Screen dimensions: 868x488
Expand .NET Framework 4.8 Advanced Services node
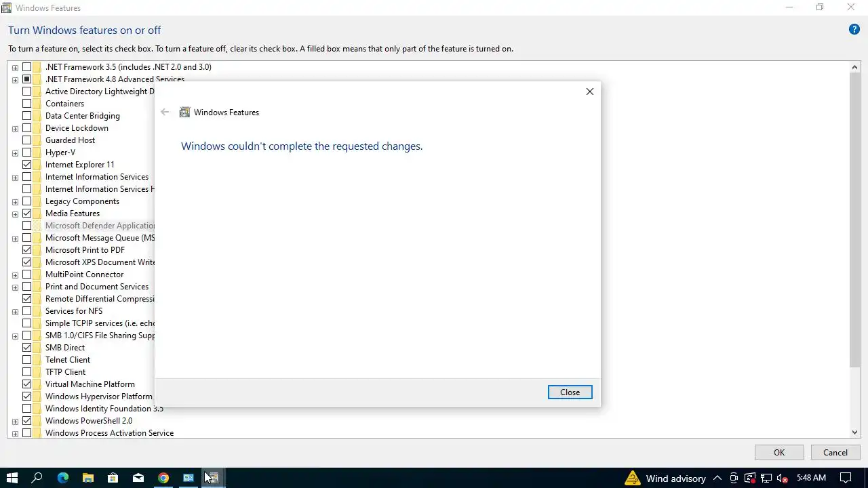[15, 79]
